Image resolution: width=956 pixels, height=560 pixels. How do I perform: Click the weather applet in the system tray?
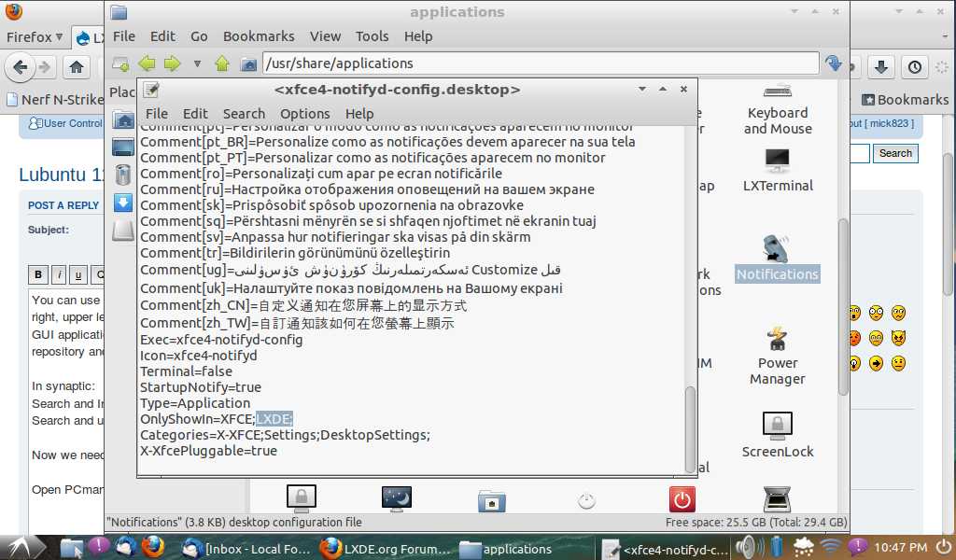tap(804, 547)
